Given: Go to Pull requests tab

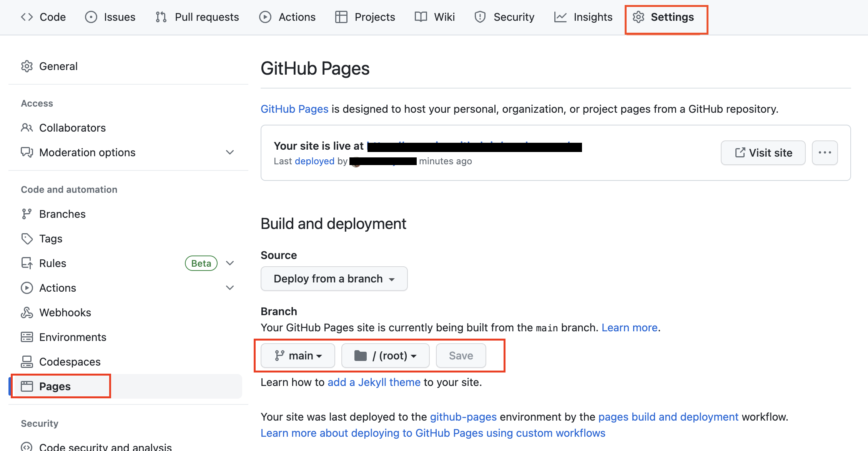Looking at the screenshot, I should click(x=197, y=17).
